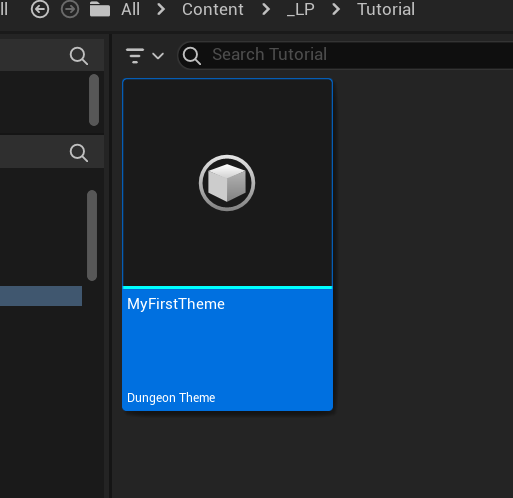Image resolution: width=513 pixels, height=498 pixels.
Task: Go back with the left arrow button
Action: (x=40, y=9)
